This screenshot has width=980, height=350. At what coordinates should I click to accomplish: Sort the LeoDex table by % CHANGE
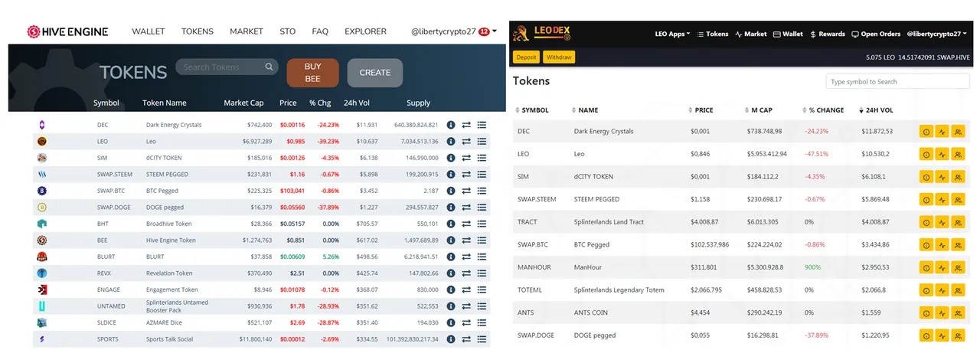[823, 110]
